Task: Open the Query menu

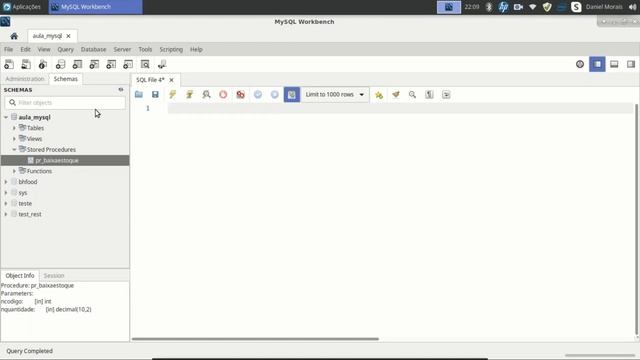Action: coord(65,49)
